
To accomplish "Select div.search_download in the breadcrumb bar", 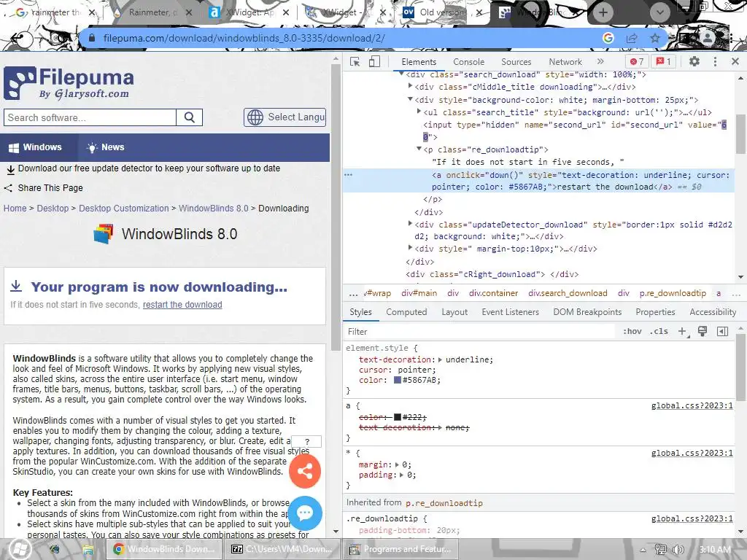I will click(568, 293).
